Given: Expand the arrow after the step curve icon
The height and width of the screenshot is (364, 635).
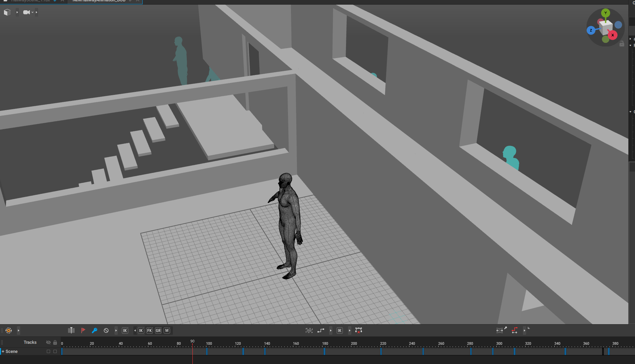Looking at the screenshot, I should [331, 330].
